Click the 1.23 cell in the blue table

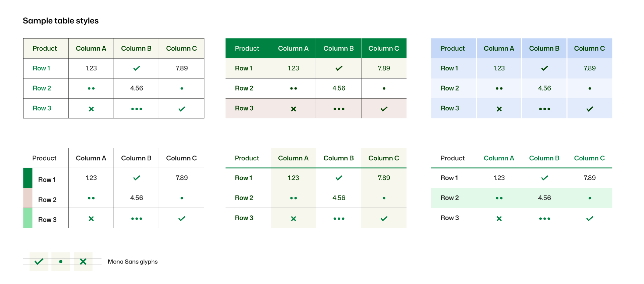[x=499, y=68]
